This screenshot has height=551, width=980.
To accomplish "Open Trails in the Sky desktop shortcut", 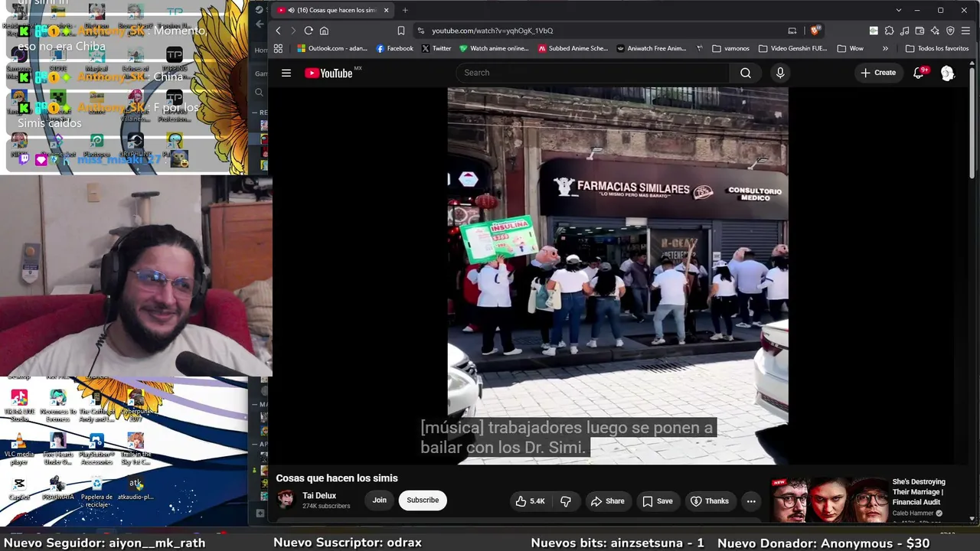I will [x=136, y=449].
